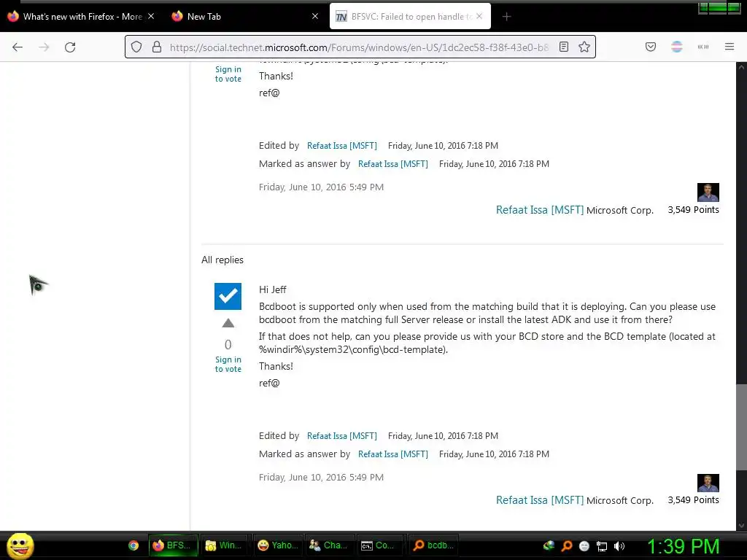Click scrollbar up arrow

coord(741,68)
